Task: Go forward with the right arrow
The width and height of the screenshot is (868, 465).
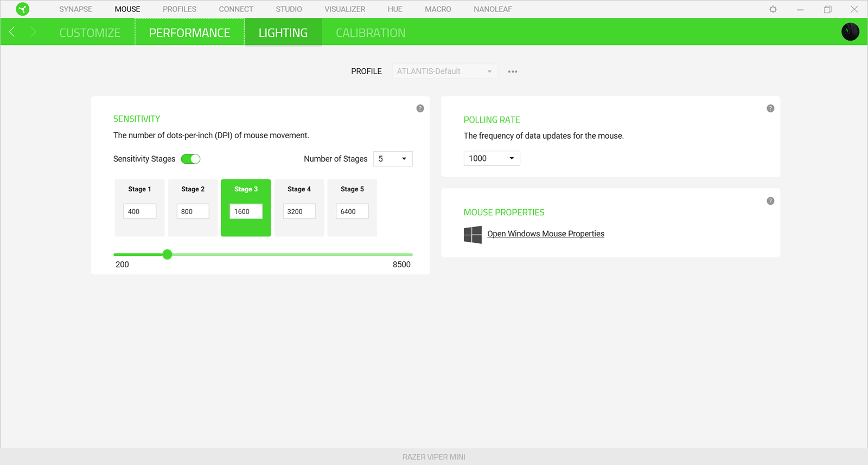Action: (34, 32)
